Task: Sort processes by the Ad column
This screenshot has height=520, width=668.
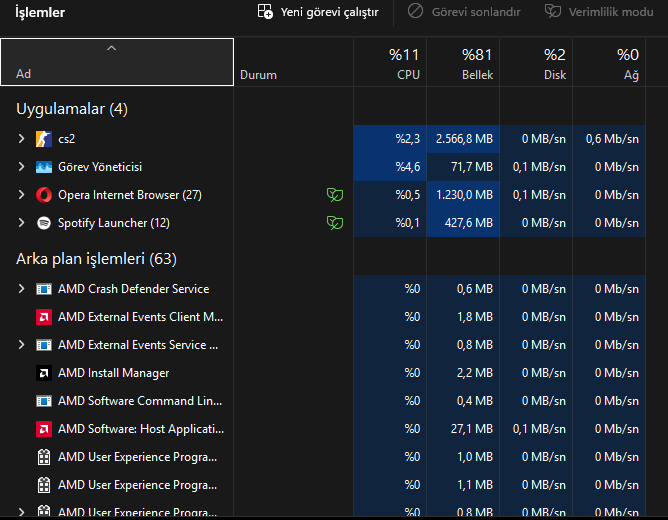Action: pos(117,62)
